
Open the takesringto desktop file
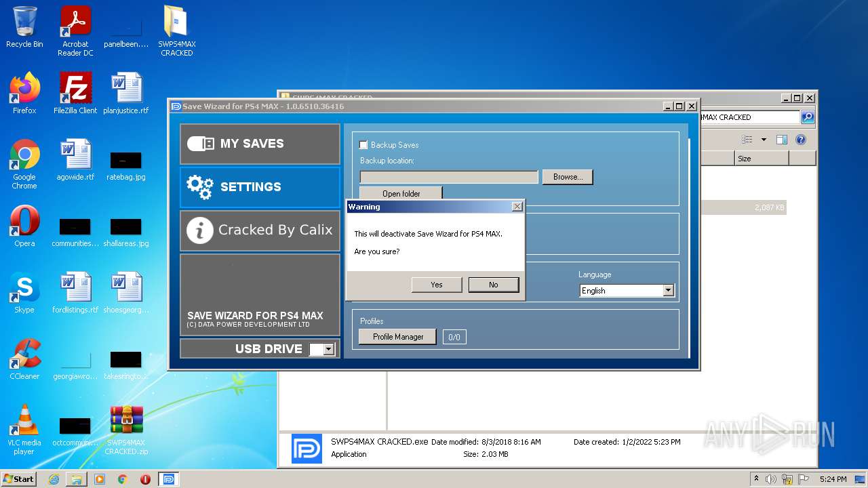[126, 365]
